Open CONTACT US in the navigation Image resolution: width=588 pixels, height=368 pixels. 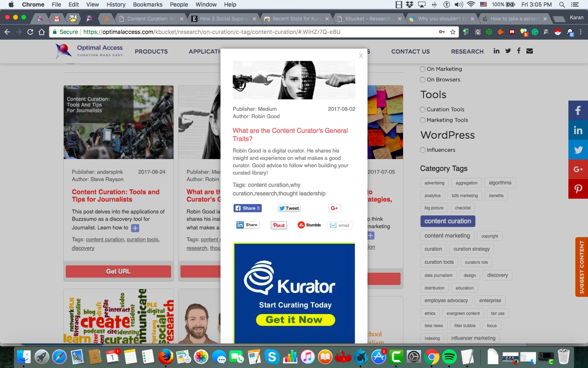click(410, 52)
